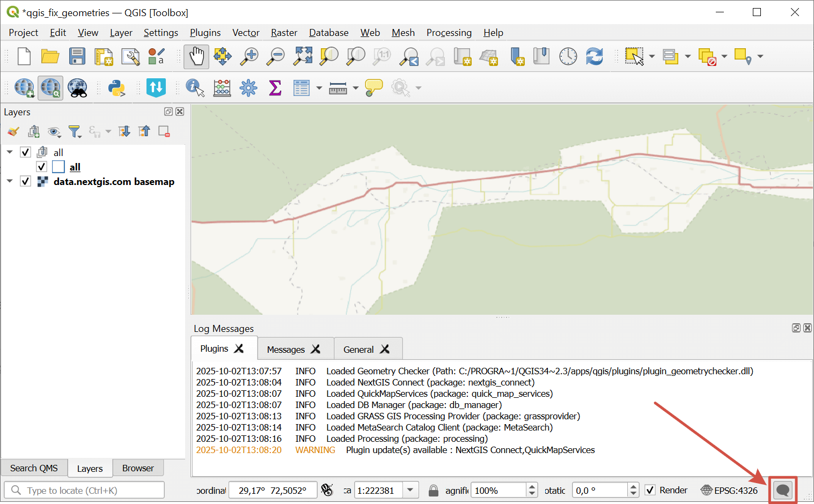The height and width of the screenshot is (504, 814).
Task: Click the Zoom In magnifier icon
Action: 249,56
